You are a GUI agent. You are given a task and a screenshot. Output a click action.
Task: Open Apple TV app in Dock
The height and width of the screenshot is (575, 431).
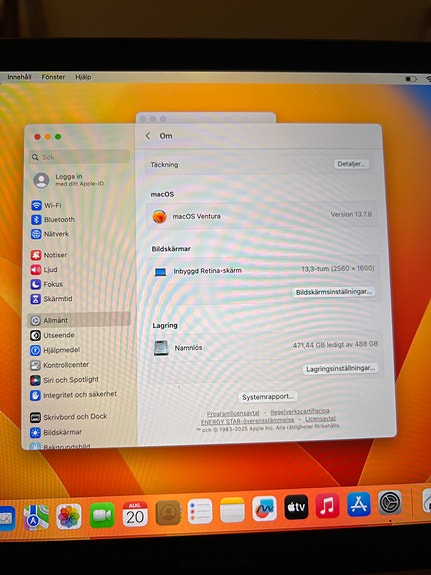coord(296,507)
